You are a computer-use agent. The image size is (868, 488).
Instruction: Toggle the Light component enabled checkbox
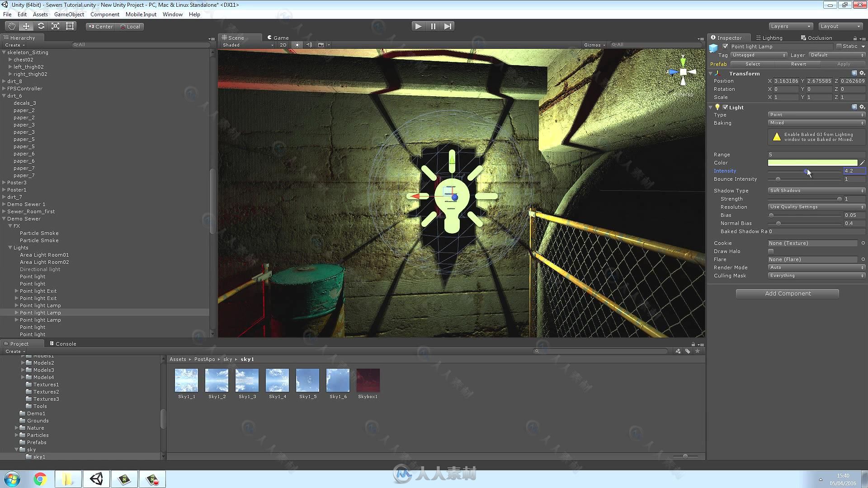point(726,107)
